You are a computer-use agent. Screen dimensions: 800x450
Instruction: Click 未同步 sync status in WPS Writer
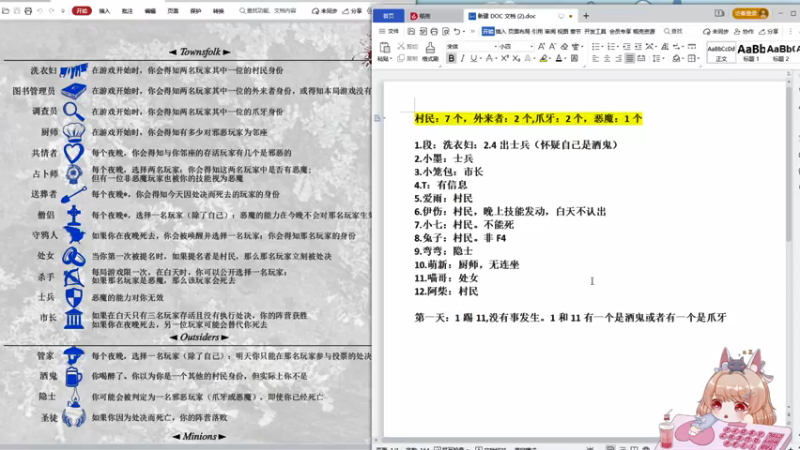[x=716, y=32]
